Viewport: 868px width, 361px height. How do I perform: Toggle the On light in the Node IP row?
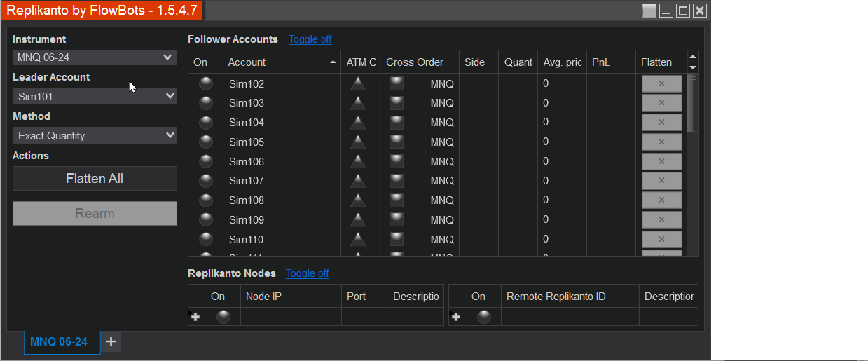[x=223, y=317]
